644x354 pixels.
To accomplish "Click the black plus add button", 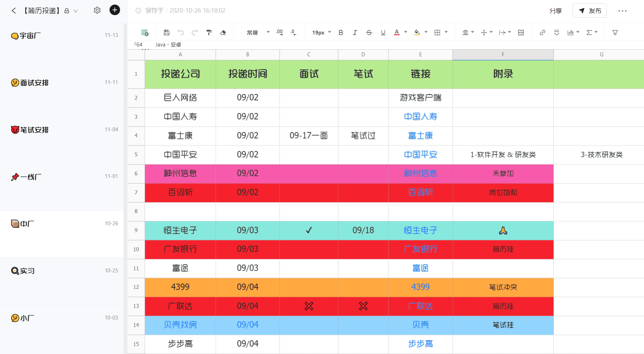I will [x=114, y=10].
